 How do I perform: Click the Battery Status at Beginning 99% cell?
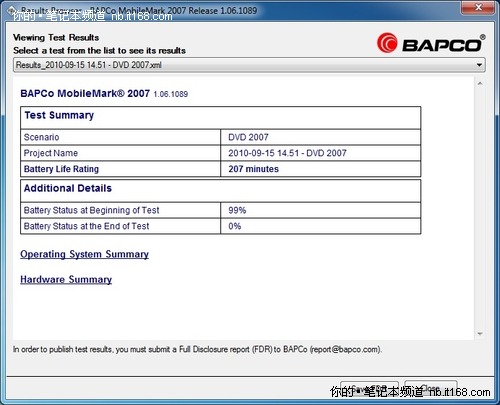(320, 210)
